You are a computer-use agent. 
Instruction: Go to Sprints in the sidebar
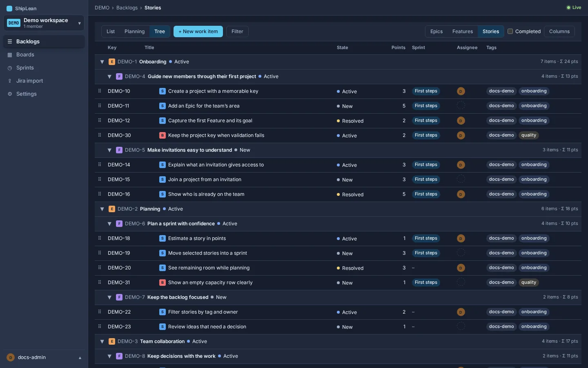click(44, 68)
